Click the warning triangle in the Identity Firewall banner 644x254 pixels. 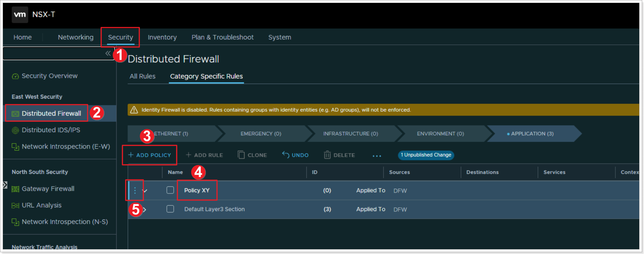pos(134,110)
